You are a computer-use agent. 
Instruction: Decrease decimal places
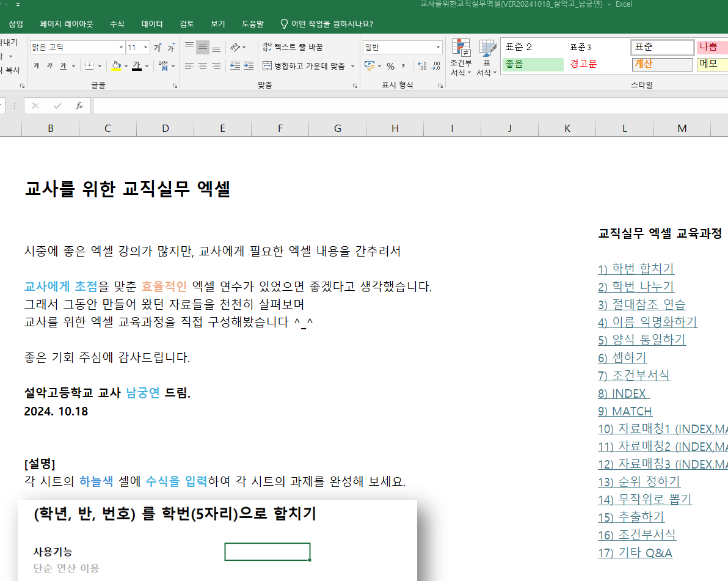pos(436,66)
